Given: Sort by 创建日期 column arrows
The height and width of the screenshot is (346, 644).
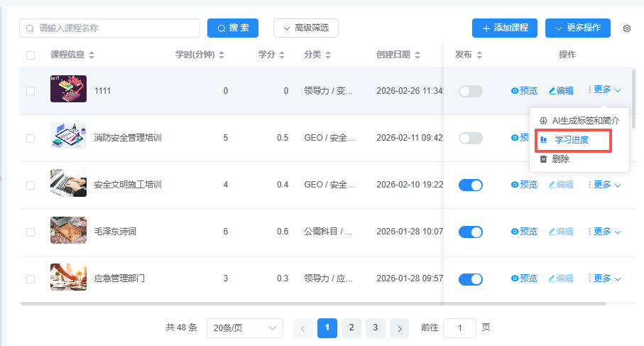Looking at the screenshot, I should click(417, 55).
